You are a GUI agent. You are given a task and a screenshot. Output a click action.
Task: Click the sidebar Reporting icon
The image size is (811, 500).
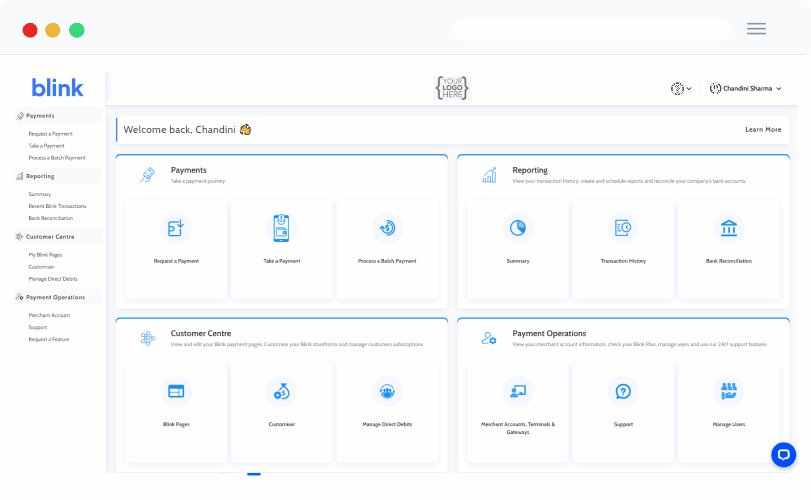tap(20, 176)
